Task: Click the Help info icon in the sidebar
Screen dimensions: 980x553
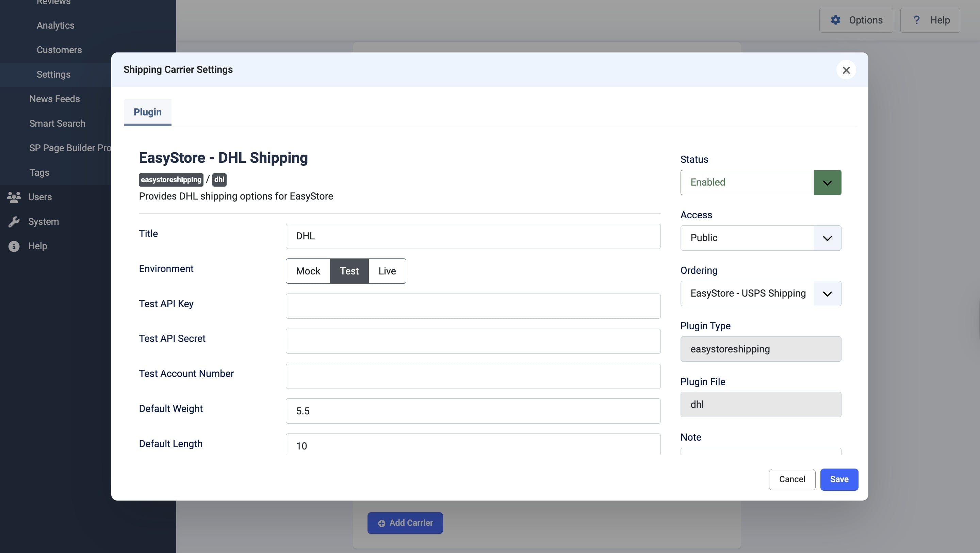Action: click(14, 246)
